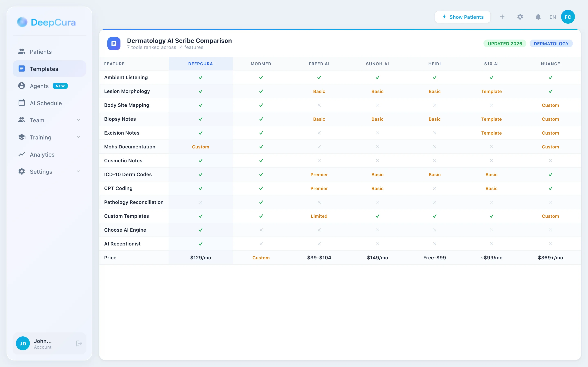Click the document icon beside the comparison title

pos(114,43)
